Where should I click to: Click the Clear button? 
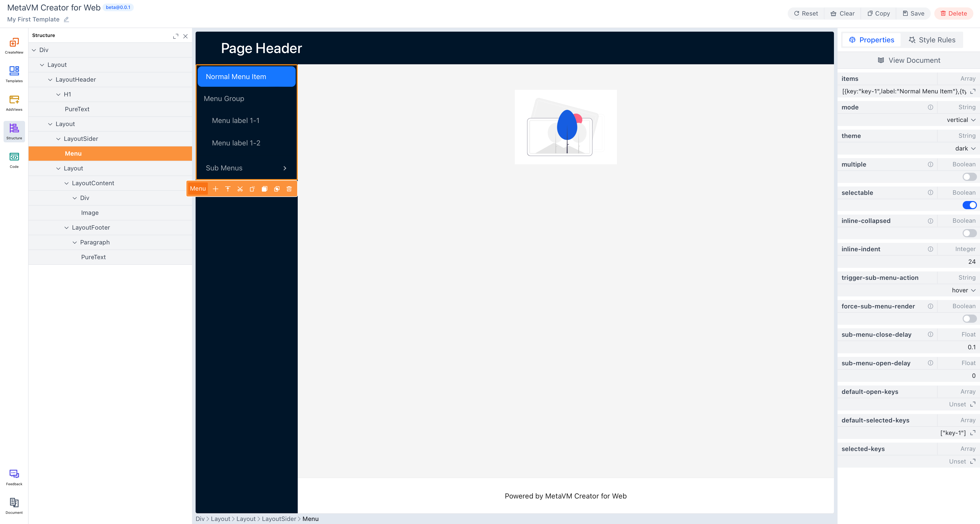click(842, 13)
